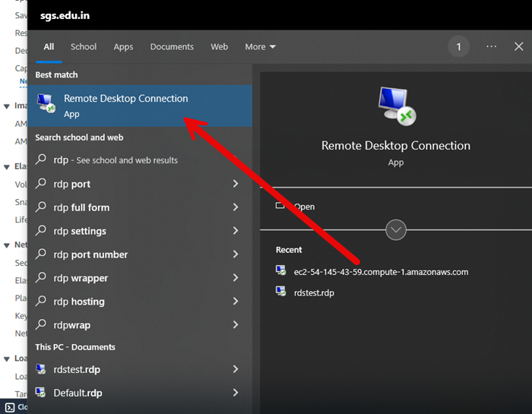The width and height of the screenshot is (532, 414).
Task: Click search icon beside 'rdp port number'
Action: click(x=41, y=254)
